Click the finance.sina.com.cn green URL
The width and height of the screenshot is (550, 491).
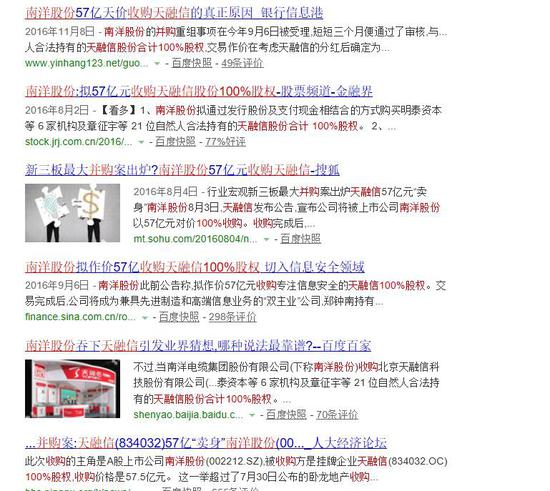pos(80,317)
